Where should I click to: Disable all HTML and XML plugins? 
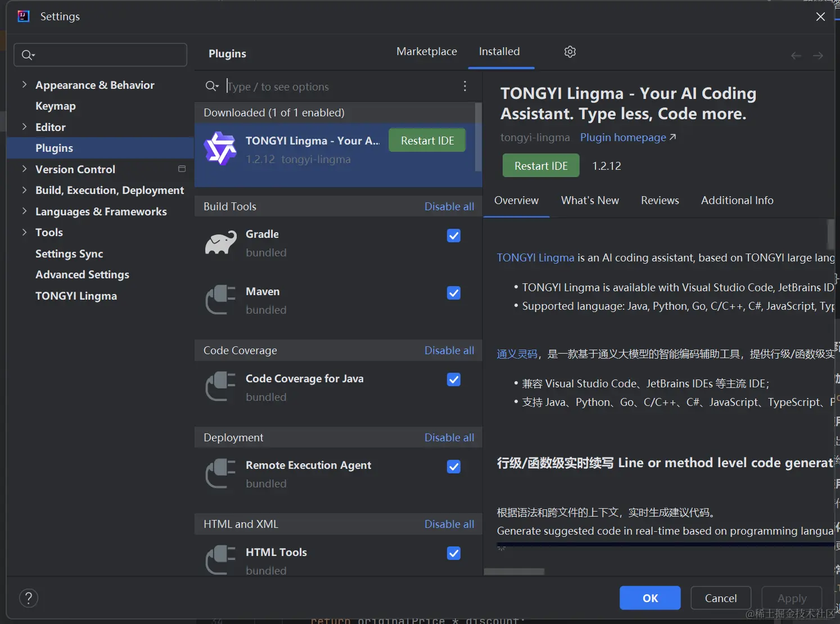[x=449, y=524]
